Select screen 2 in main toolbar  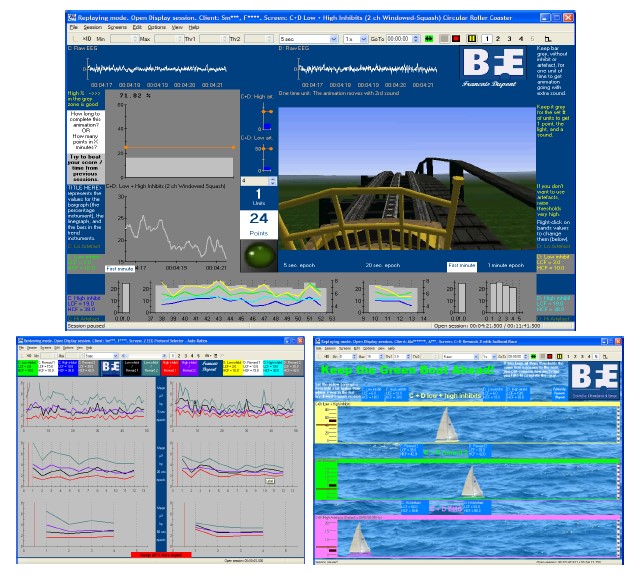point(498,39)
